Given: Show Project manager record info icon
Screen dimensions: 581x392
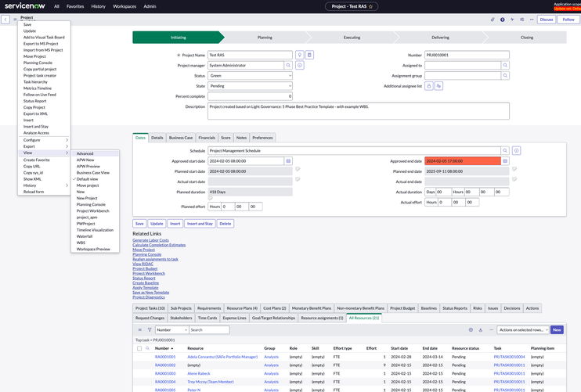Looking at the screenshot, I should 299,65.
